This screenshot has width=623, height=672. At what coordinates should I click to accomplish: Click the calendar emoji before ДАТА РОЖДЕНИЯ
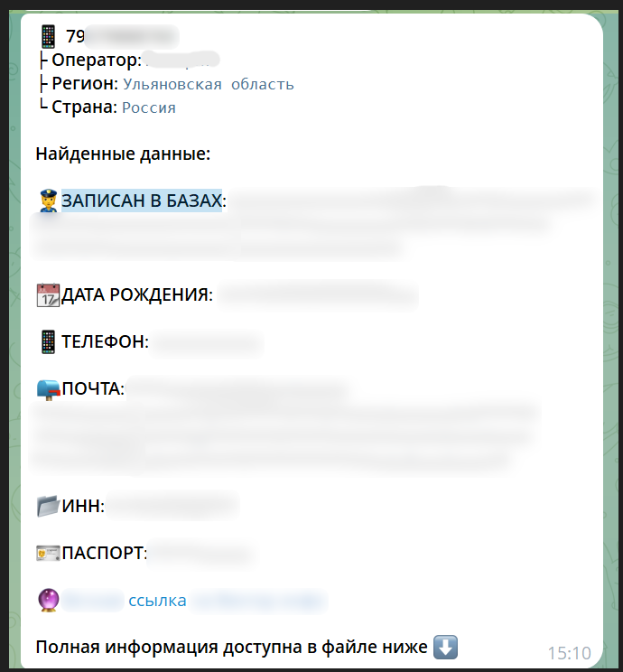(x=48, y=294)
